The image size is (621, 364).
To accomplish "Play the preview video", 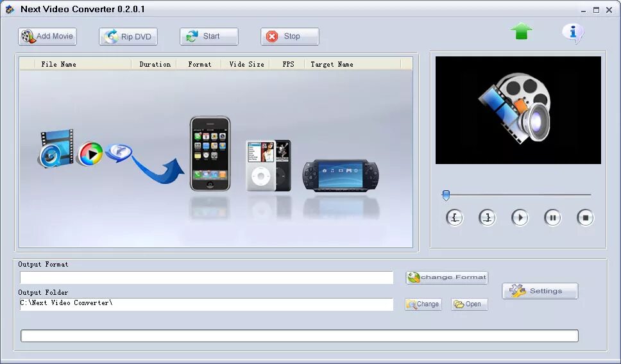I will tap(520, 218).
